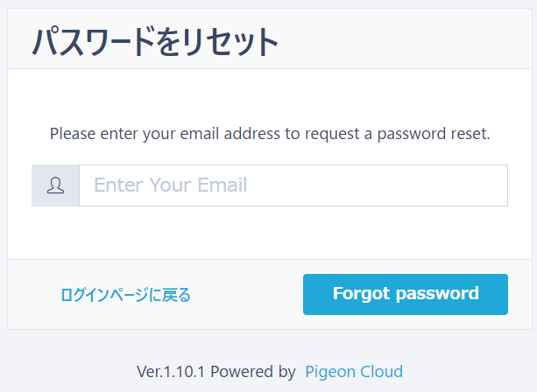Click the Ver.1.10.1 version label
Viewport: 537px width, 392px height.
click(x=171, y=371)
